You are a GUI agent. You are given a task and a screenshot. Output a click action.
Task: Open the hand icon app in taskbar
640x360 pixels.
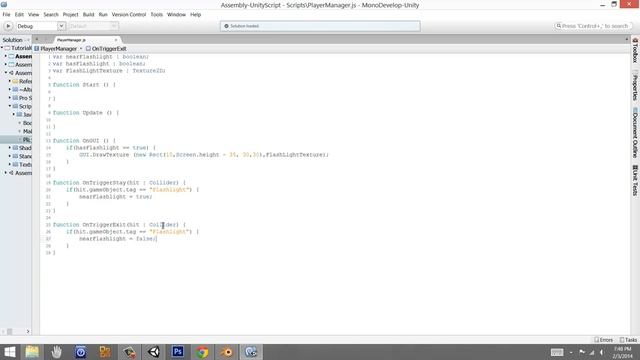coord(56,352)
